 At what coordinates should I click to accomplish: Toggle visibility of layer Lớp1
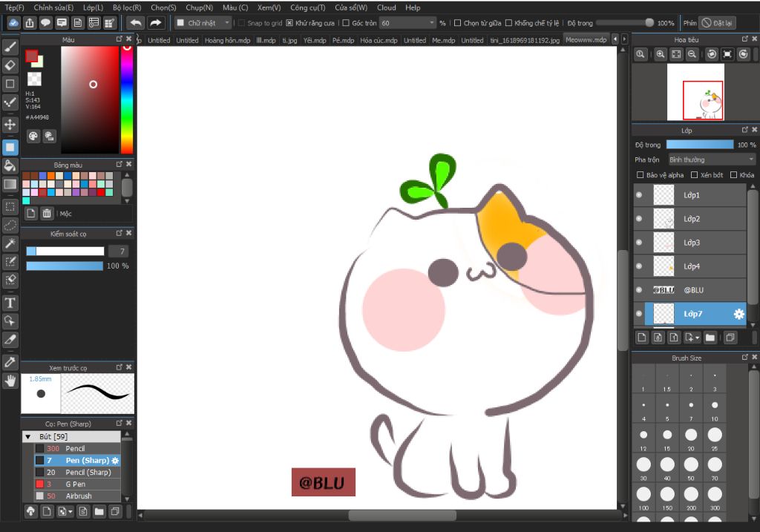pyautogui.click(x=639, y=195)
